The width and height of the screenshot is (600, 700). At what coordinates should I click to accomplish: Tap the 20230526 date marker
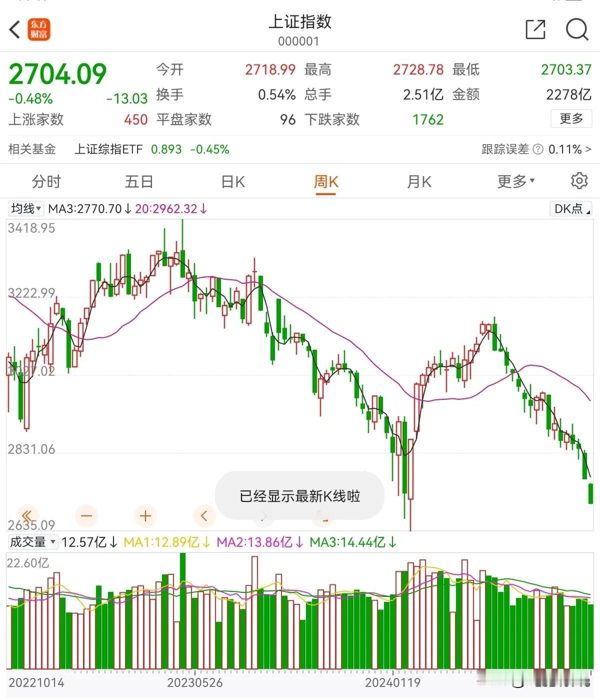tap(195, 682)
